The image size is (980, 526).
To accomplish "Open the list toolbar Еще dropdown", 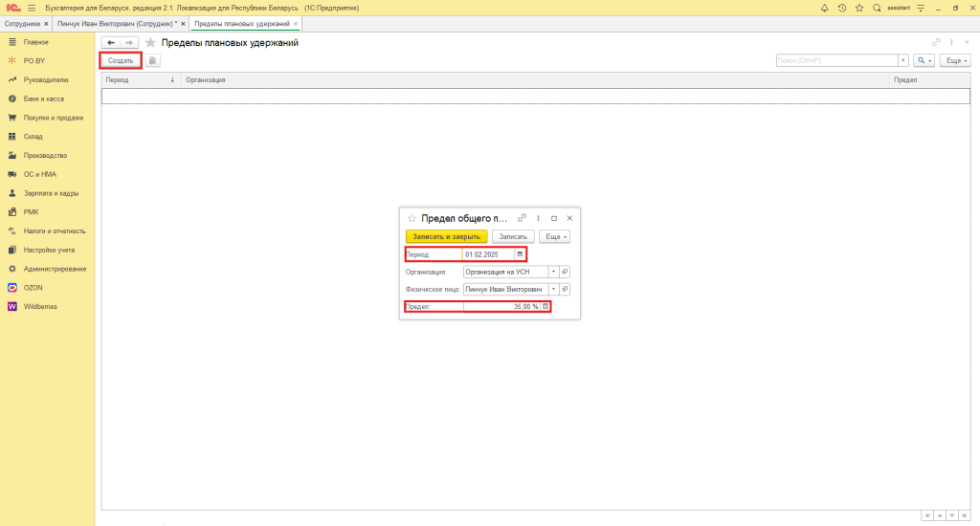I will tap(955, 60).
